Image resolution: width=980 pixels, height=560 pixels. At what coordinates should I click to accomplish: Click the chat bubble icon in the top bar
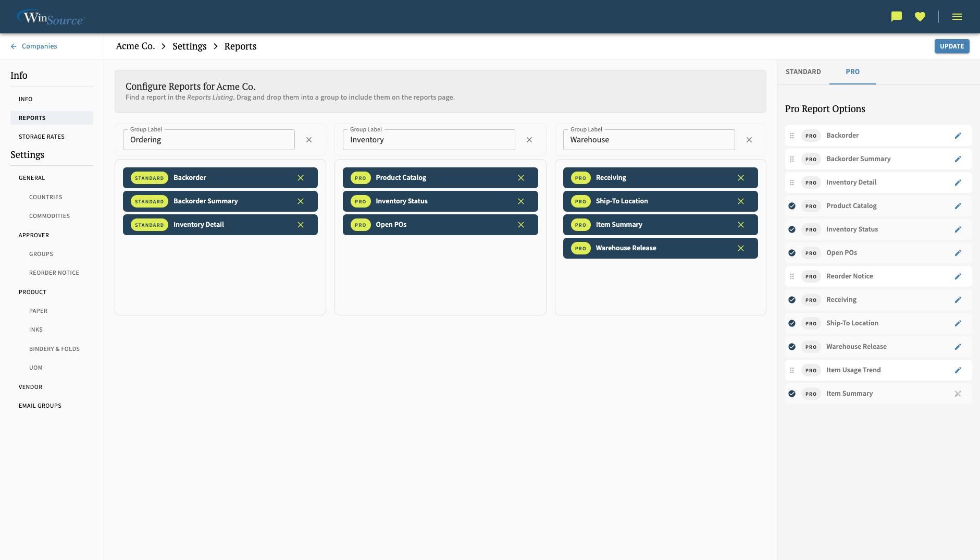click(896, 16)
